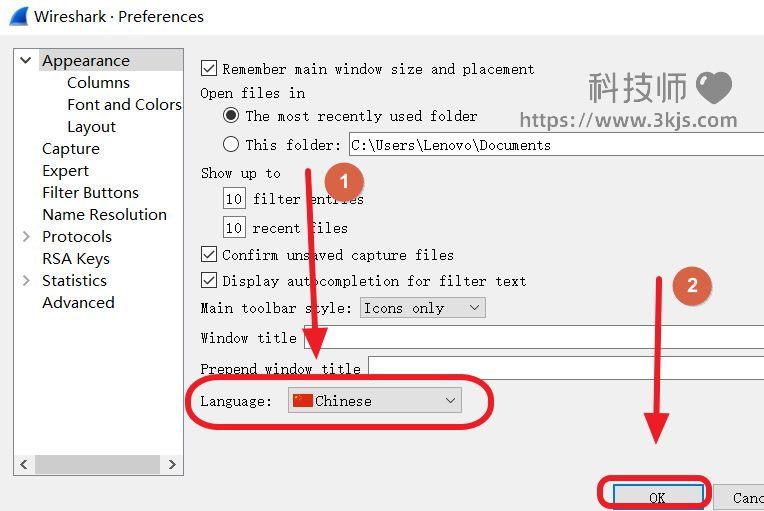This screenshot has height=511, width=764.
Task: Click the Cancel button
Action: pyautogui.click(x=746, y=497)
